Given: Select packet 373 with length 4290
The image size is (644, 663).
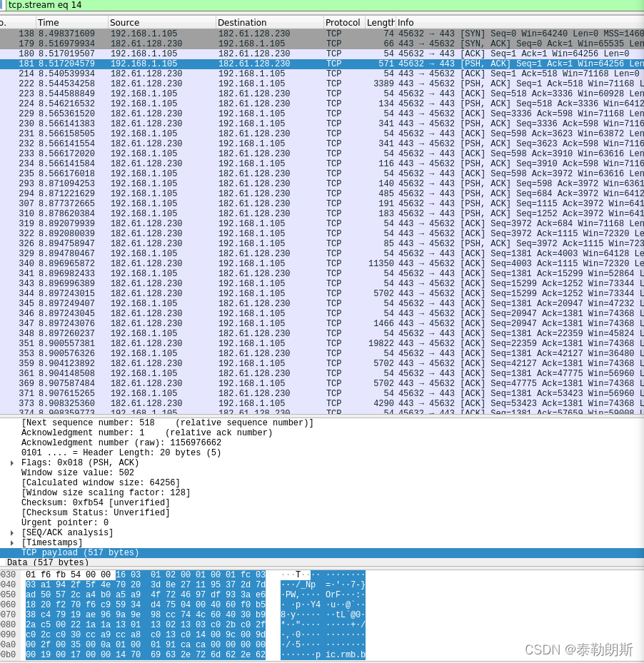Looking at the screenshot, I should 322,403.
